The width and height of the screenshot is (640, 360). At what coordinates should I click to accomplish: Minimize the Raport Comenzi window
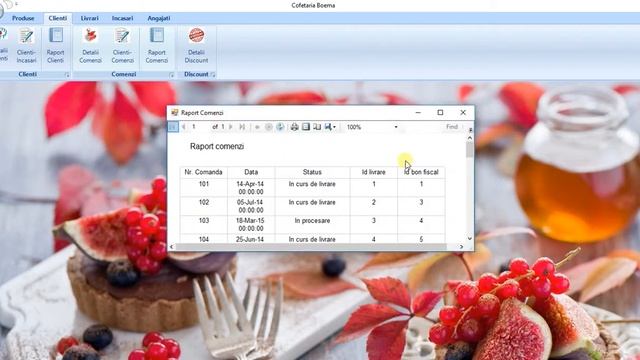tap(418, 113)
